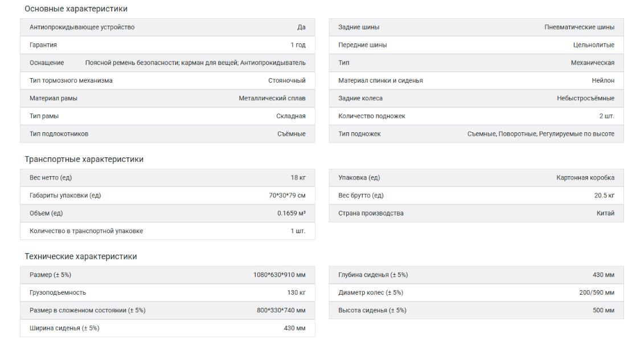
Task: Click the "Габариты упаковки (ед)" row label
Action: coord(65,196)
